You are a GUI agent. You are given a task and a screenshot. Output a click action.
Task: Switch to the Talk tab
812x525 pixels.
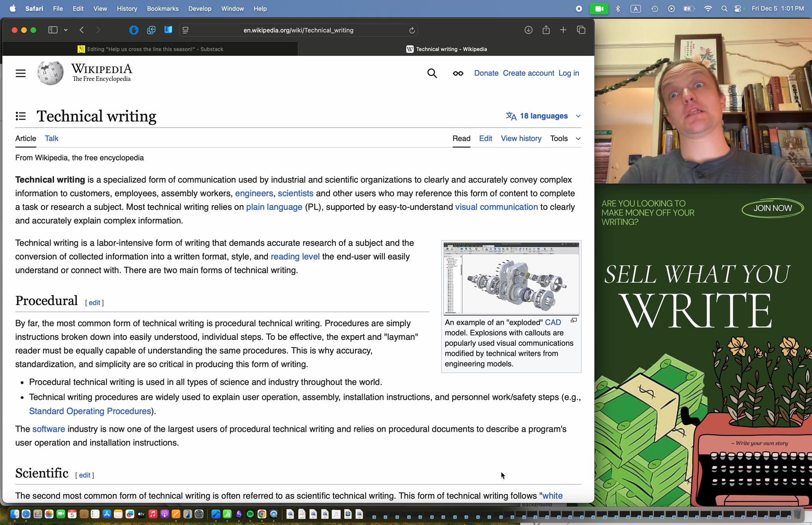pos(52,138)
